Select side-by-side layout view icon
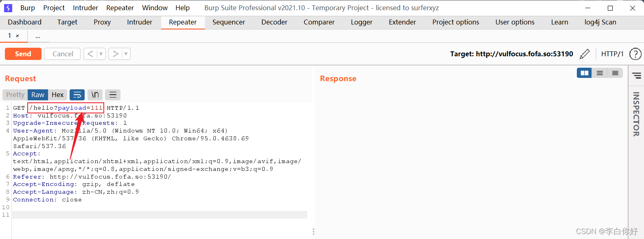This screenshot has height=239, width=644. 585,73
